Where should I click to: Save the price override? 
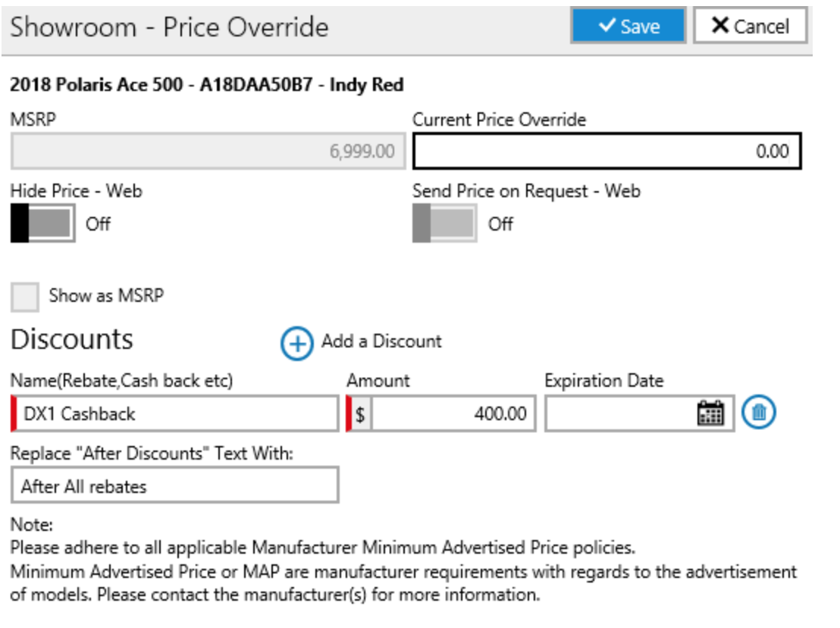[x=628, y=25]
